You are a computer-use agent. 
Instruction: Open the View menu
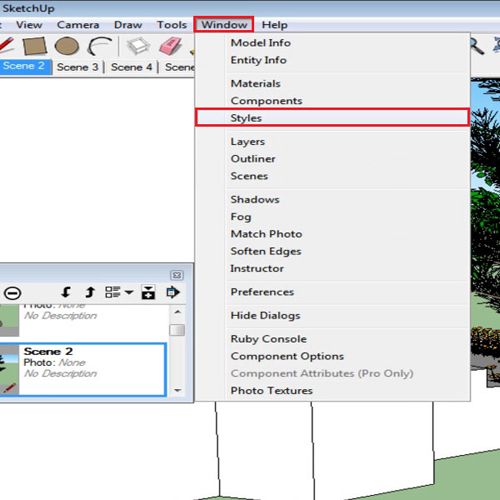click(29, 25)
